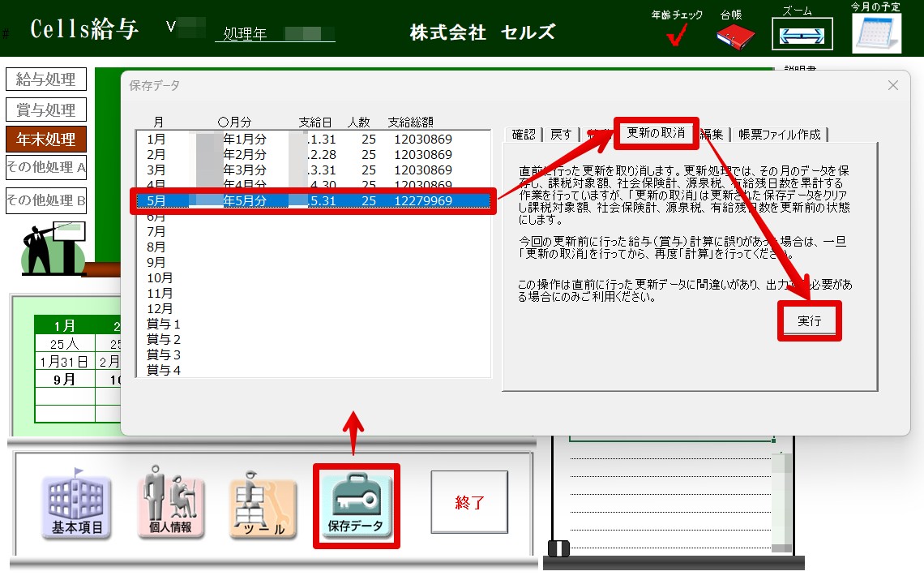Open 基本項目 building icon
The width and height of the screenshot is (924, 580).
[x=77, y=505]
